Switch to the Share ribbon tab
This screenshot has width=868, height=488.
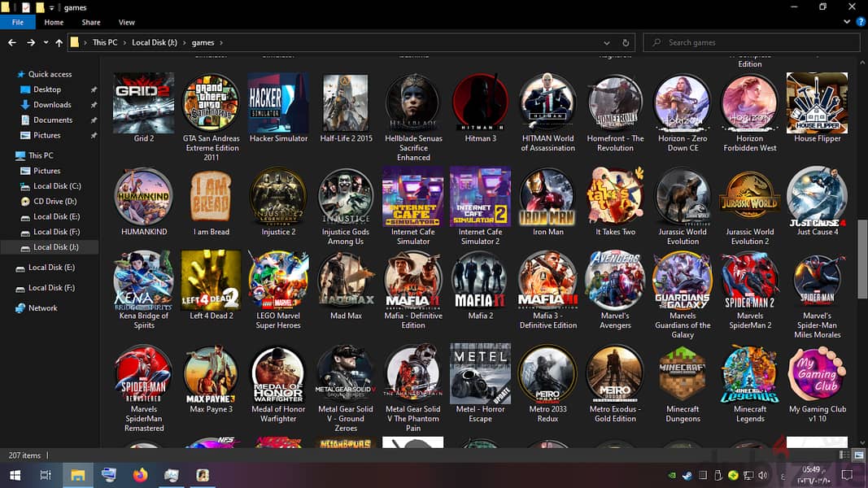(x=91, y=22)
